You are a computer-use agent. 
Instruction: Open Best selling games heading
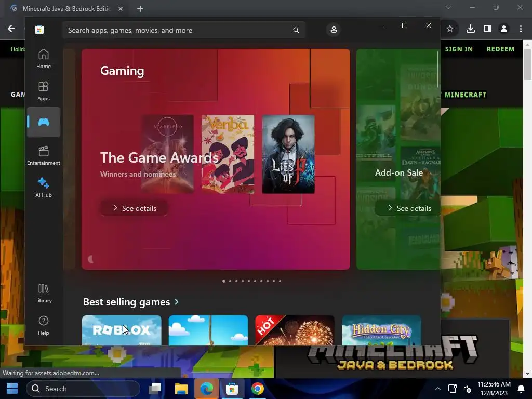pos(127,302)
